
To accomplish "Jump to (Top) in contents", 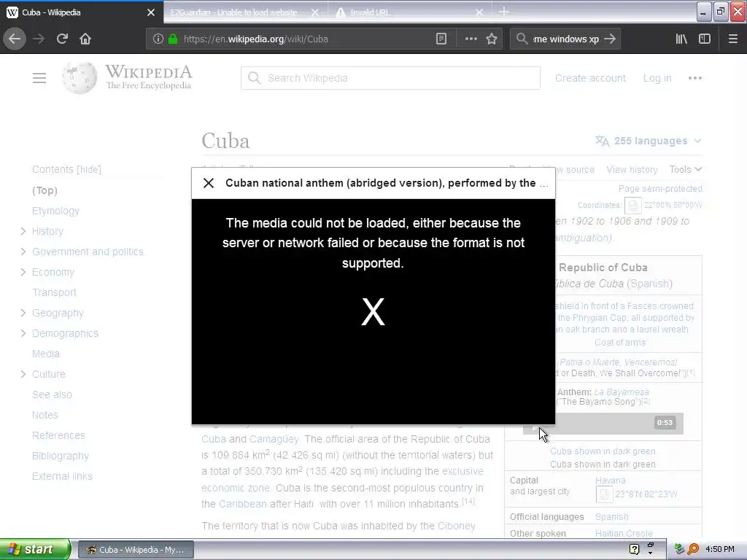I will tap(44, 190).
